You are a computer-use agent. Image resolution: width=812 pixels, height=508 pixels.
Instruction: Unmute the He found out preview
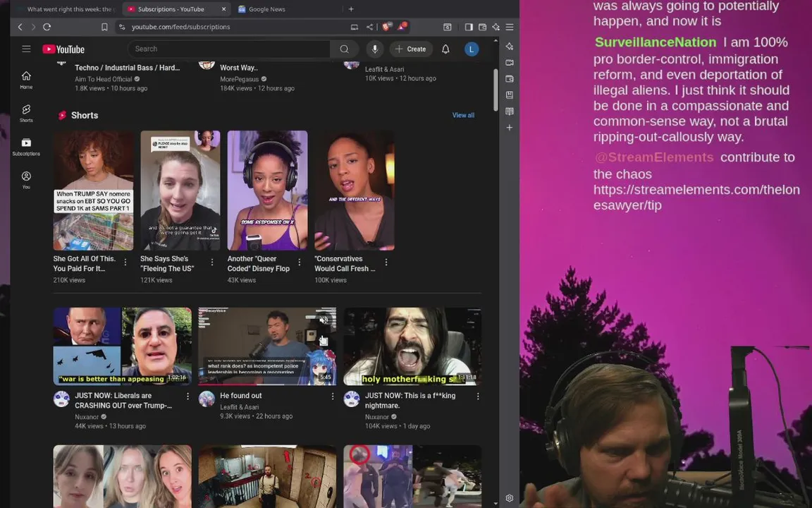(324, 320)
